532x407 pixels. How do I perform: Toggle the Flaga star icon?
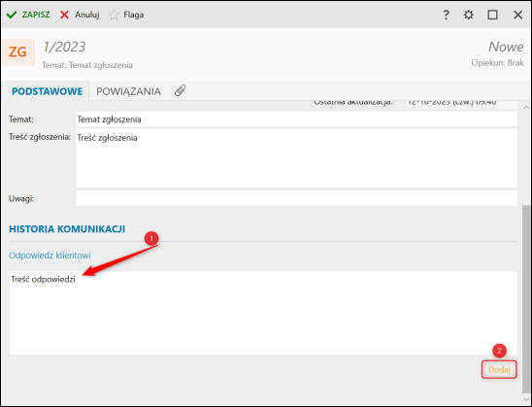coord(114,15)
